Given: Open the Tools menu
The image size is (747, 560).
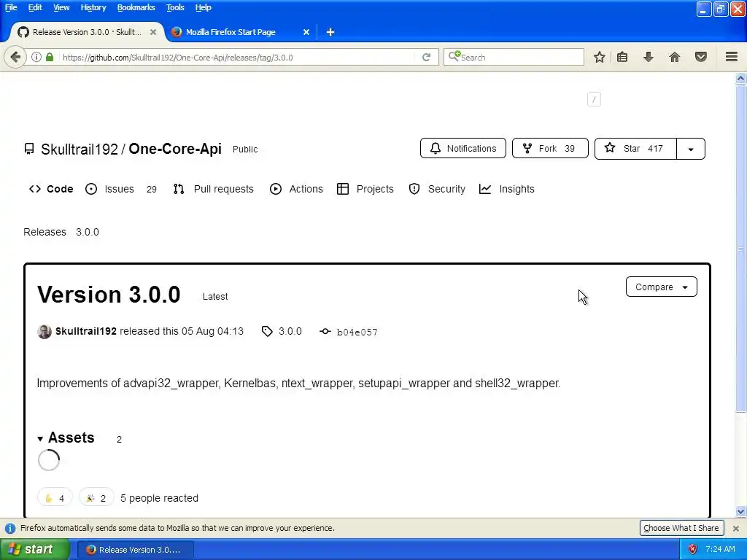Looking at the screenshot, I should [175, 7].
